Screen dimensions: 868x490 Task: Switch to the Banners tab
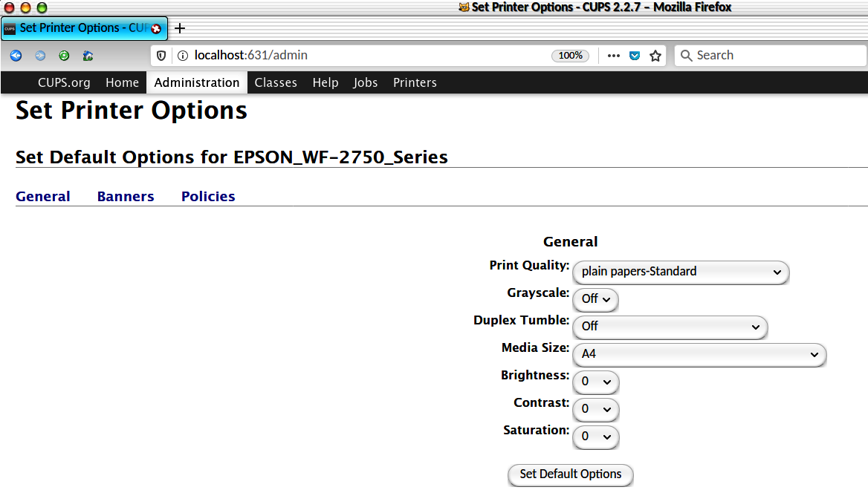[125, 196]
